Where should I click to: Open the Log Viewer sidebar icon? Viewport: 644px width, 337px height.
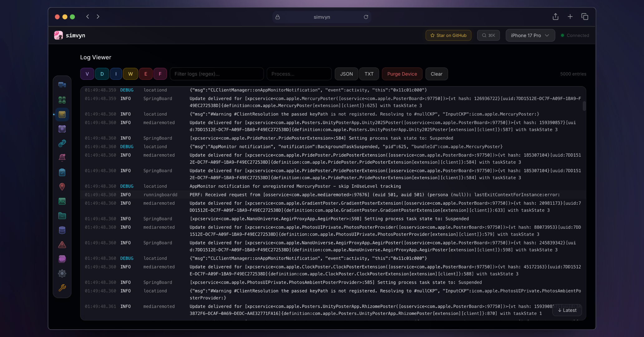pos(62,114)
